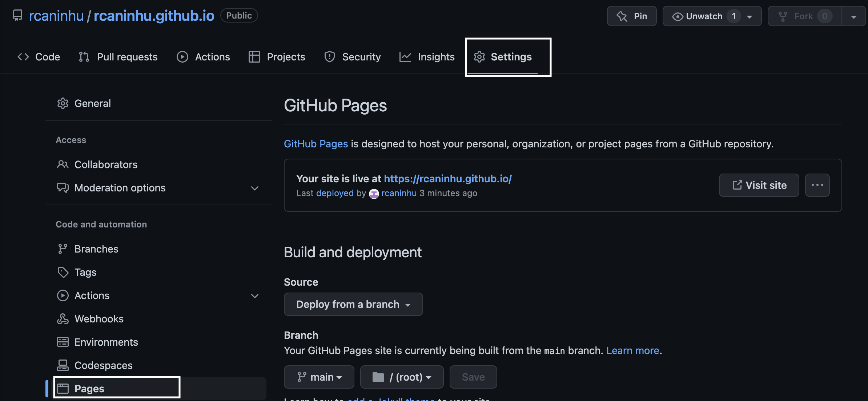Open the three-dot site options menu
The width and height of the screenshot is (868, 401).
tap(817, 185)
